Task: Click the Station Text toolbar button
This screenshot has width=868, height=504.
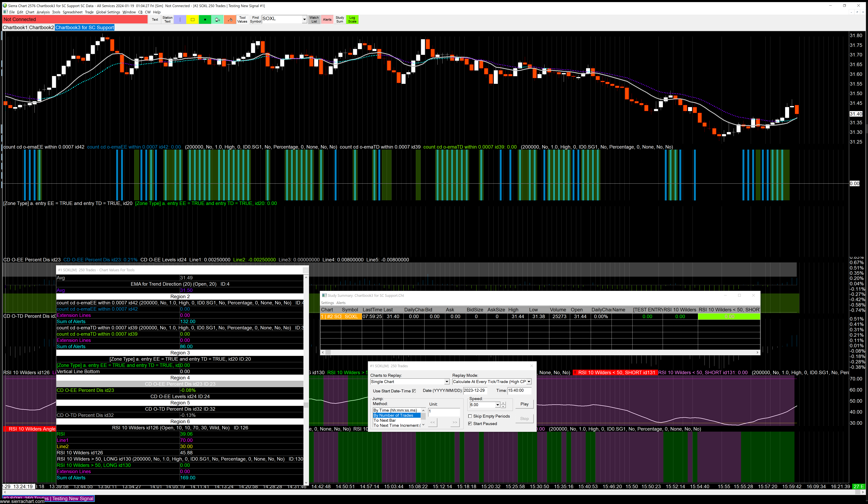Action: pos(167,20)
